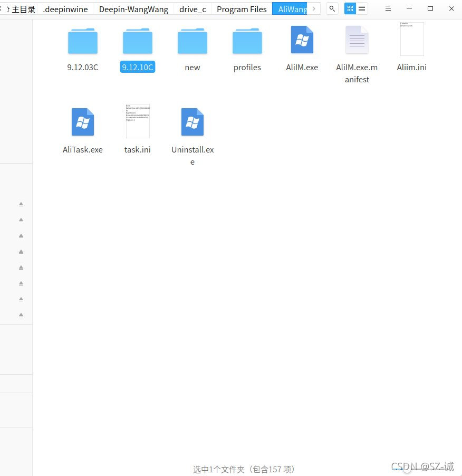Switch to icon grid view
Image resolution: width=462 pixels, height=476 pixels.
click(x=350, y=8)
